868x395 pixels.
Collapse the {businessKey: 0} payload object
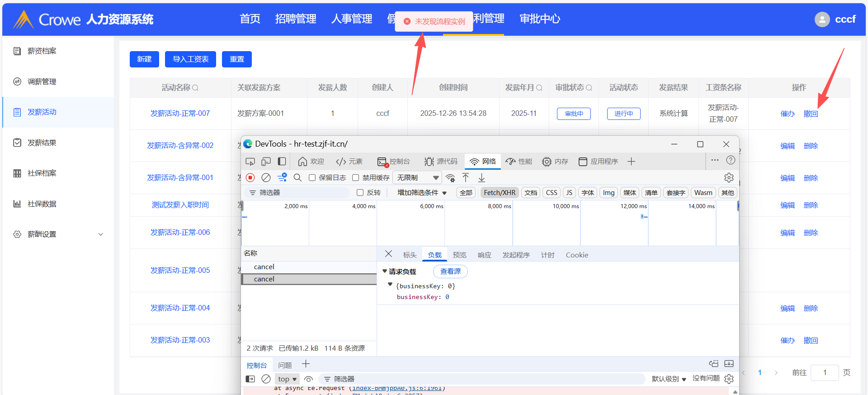tap(390, 285)
